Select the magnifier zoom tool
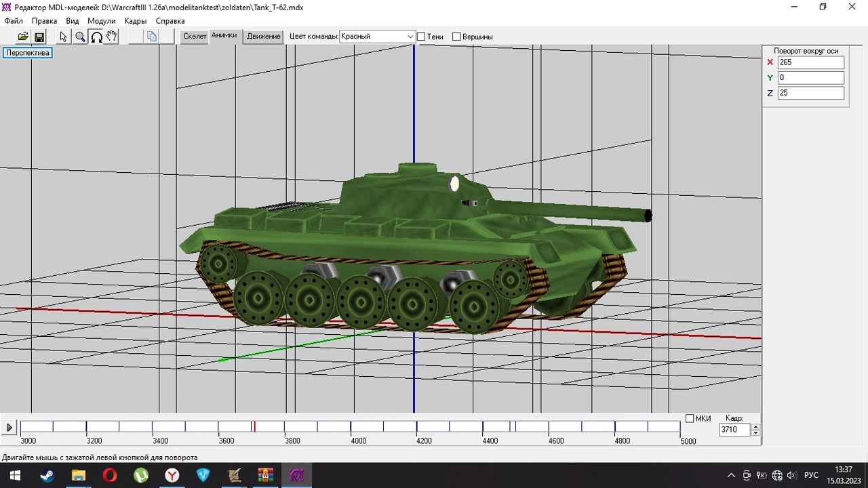The image size is (868, 488). [80, 37]
